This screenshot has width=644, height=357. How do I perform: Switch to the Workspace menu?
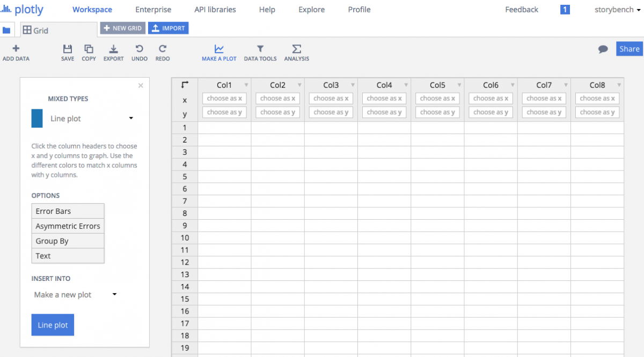92,9
